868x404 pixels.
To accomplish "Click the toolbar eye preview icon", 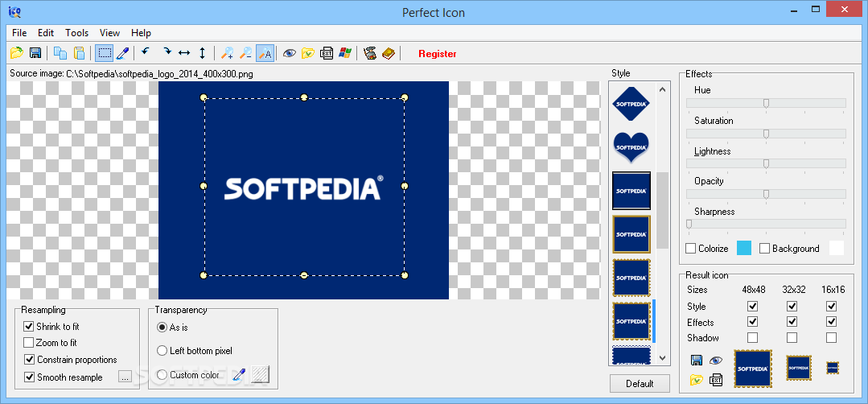I will [289, 53].
